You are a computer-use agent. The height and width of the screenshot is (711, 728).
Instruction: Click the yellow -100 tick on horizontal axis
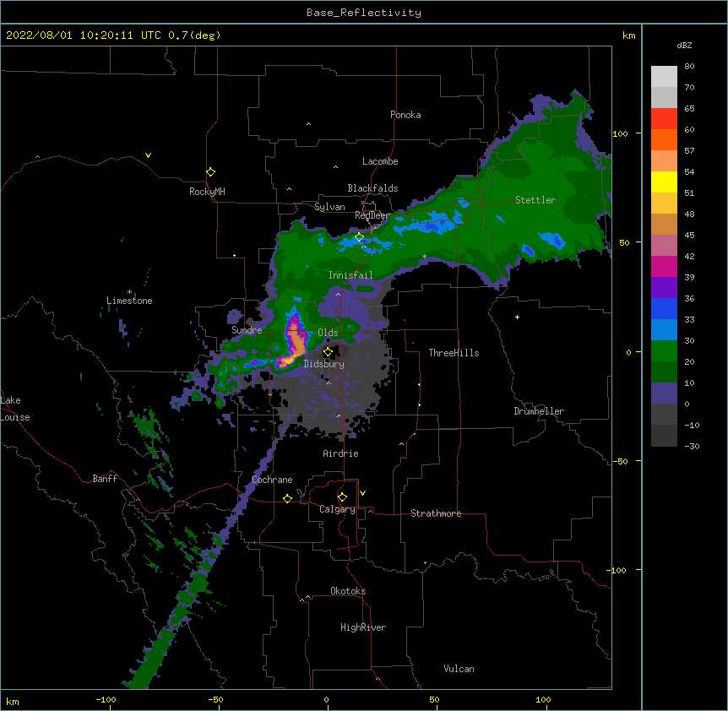[x=106, y=699]
